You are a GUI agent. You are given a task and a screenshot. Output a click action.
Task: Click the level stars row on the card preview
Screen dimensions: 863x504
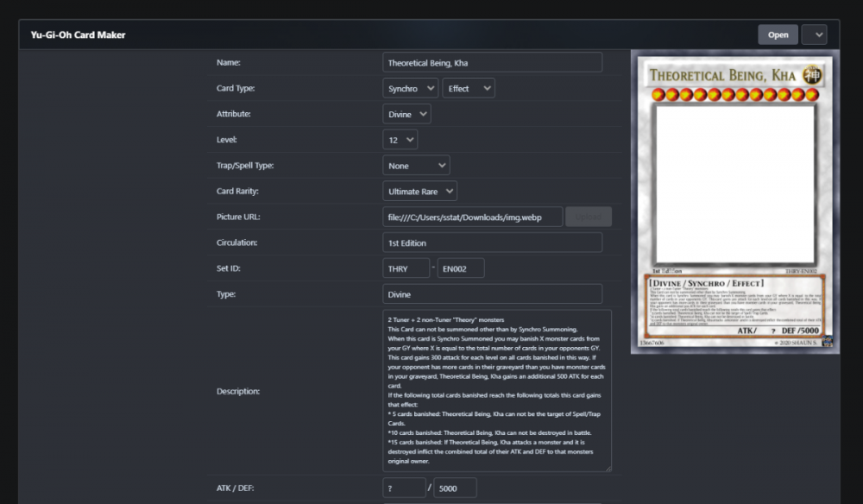pos(730,94)
